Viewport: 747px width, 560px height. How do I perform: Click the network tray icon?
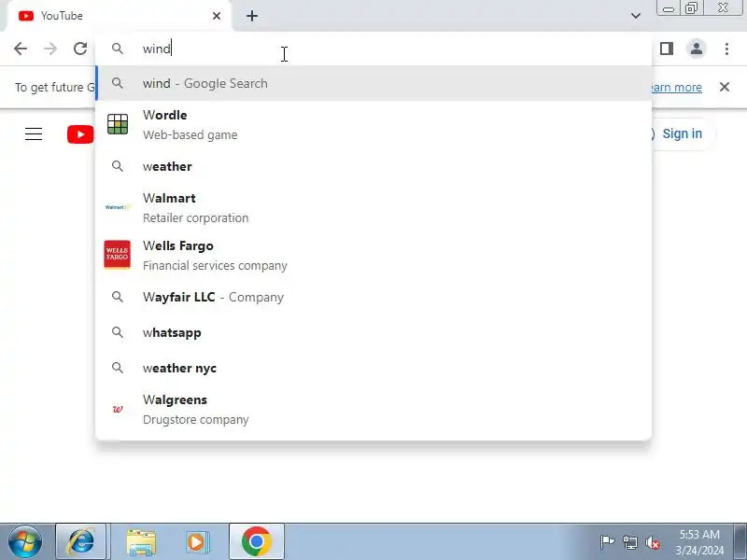click(x=629, y=542)
